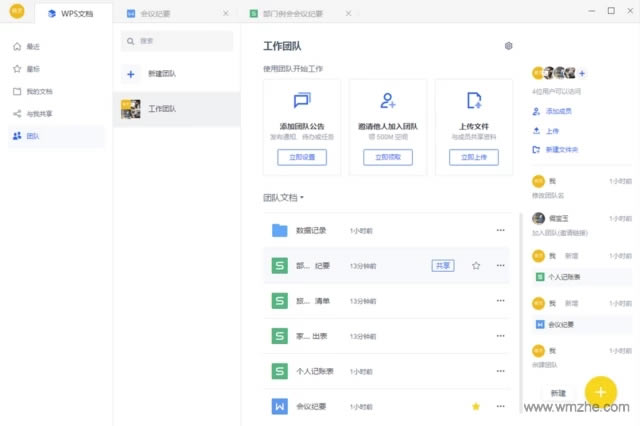Viewport: 640px width, 426px height.
Task: Click the 立即上传 button
Action: click(x=474, y=157)
